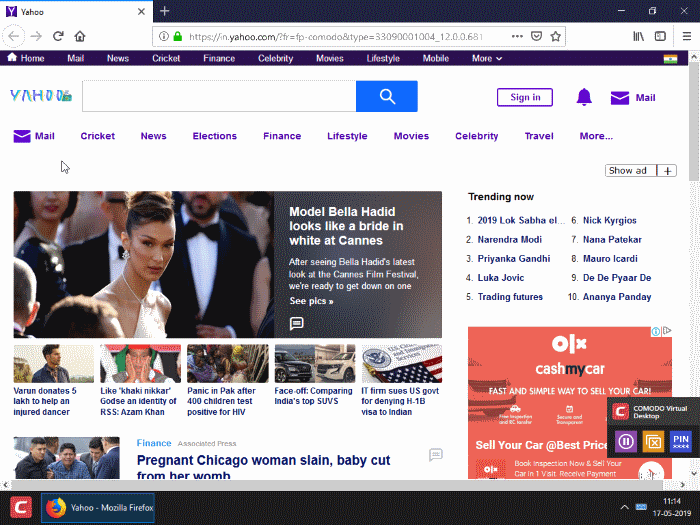Go back with the browser Back arrow
Viewport: 700px width, 525px height.
pos(13,36)
